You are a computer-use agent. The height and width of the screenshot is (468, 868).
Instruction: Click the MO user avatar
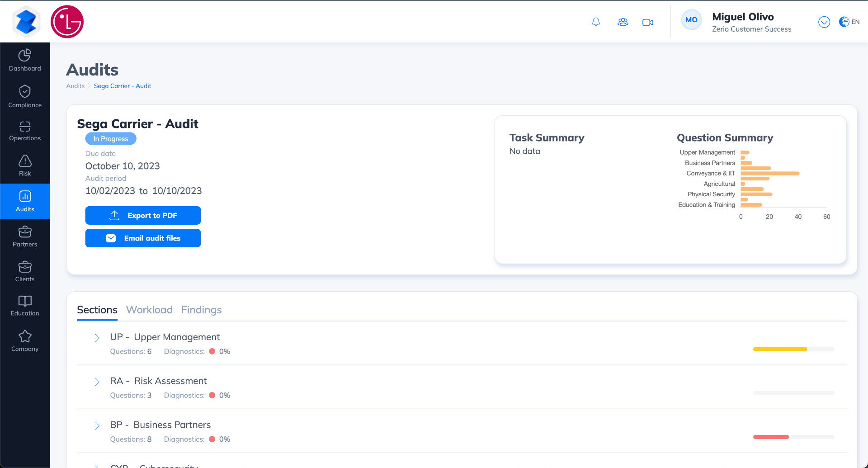coord(691,20)
